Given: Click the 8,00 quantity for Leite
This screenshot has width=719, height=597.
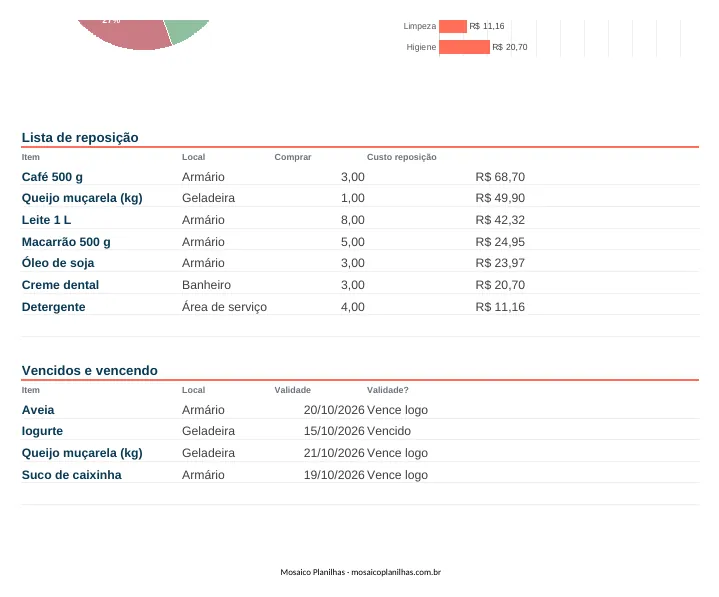Looking at the screenshot, I should 353,220.
